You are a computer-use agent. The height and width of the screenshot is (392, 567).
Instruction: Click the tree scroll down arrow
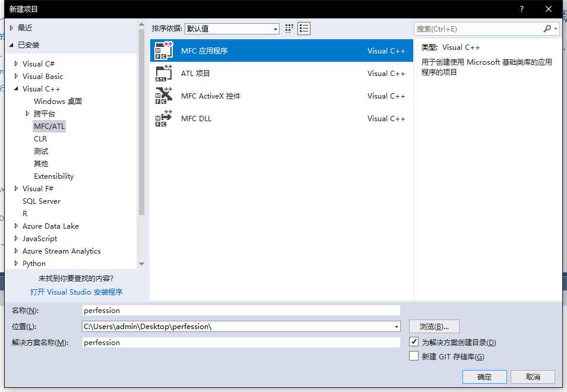[141, 264]
